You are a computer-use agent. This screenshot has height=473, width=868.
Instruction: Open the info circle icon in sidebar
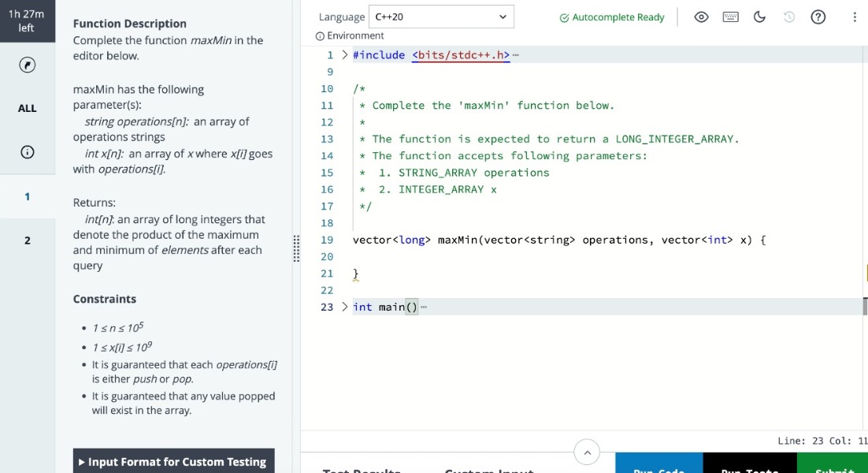coord(27,152)
